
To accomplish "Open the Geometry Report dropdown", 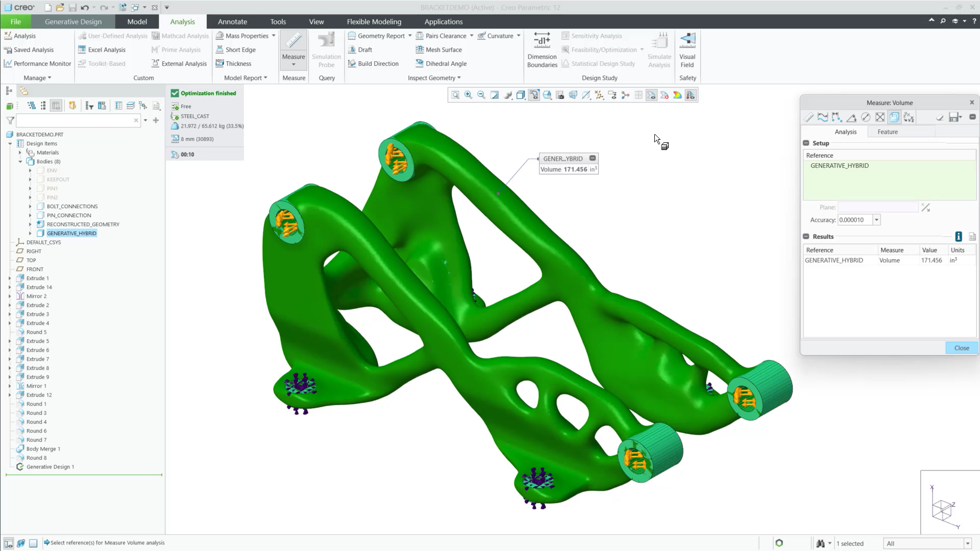I will click(410, 36).
